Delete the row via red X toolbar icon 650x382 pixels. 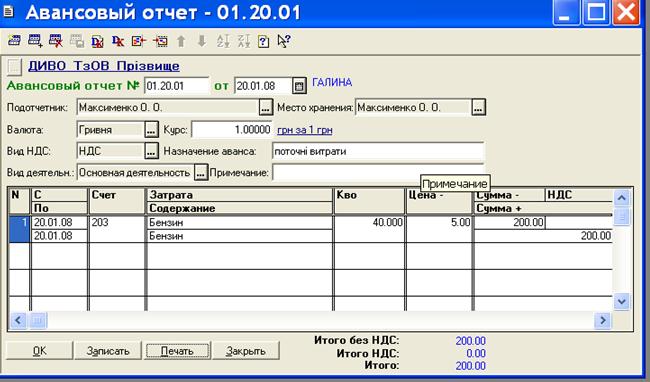[56, 41]
